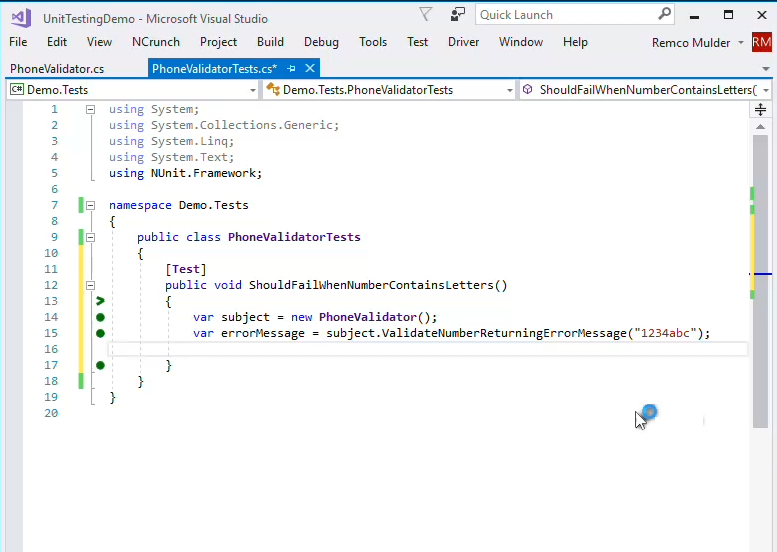Screen dimensions: 777x552
Task: Click 'using System.Collections.Generic;' line
Action: point(224,125)
